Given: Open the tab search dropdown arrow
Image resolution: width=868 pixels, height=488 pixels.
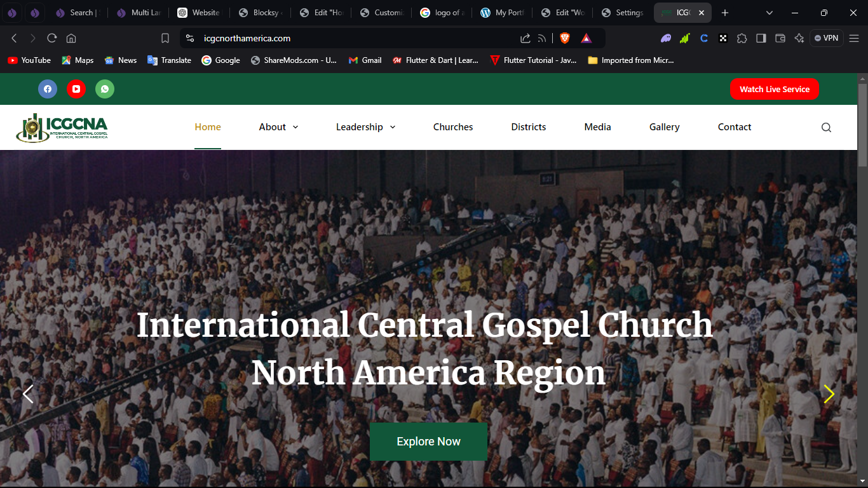Looking at the screenshot, I should [x=770, y=13].
